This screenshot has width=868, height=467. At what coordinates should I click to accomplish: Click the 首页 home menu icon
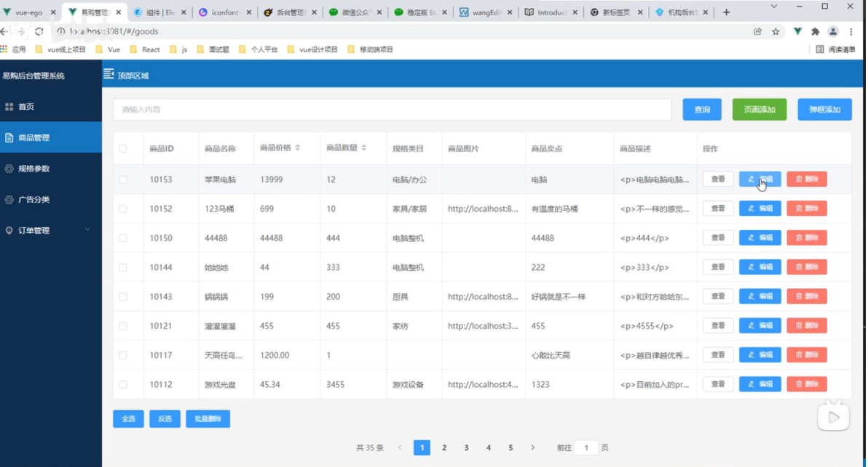tap(9, 107)
